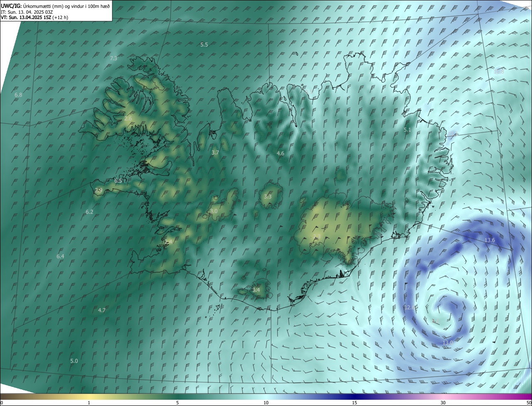The image size is (532, 406).
Task: Click the 4.6 value label
Action: tap(281, 154)
